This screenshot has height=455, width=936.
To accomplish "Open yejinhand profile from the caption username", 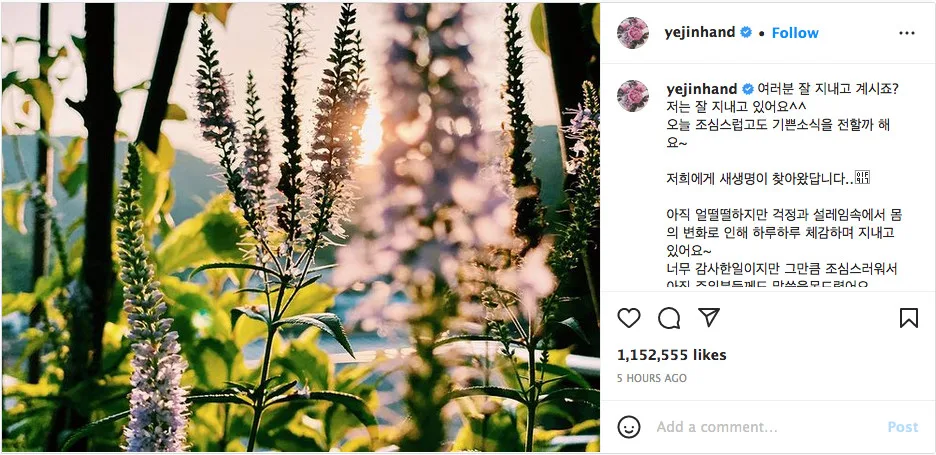I will point(701,90).
